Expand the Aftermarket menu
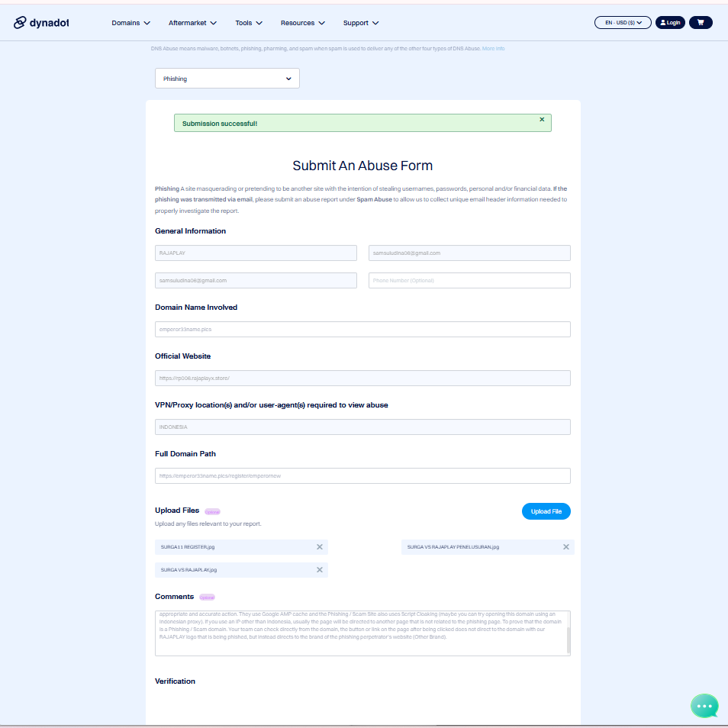 click(x=192, y=23)
